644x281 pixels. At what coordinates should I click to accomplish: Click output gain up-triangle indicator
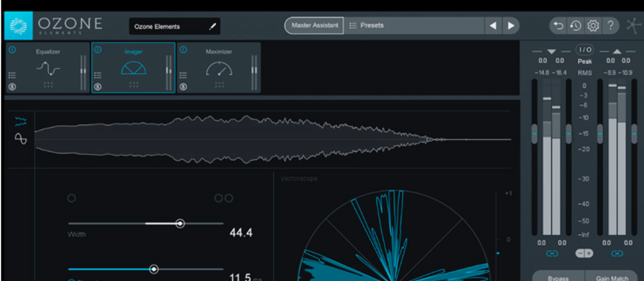pyautogui.click(x=617, y=52)
